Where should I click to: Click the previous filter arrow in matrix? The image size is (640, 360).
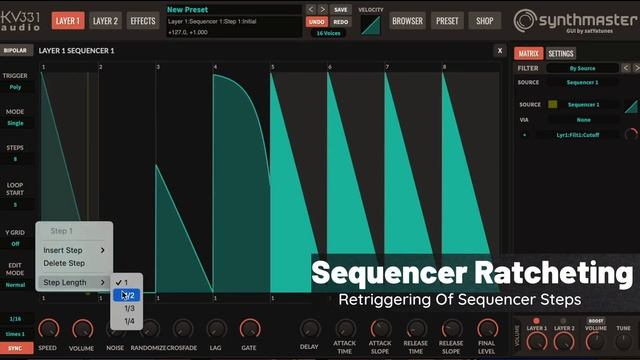626,68
